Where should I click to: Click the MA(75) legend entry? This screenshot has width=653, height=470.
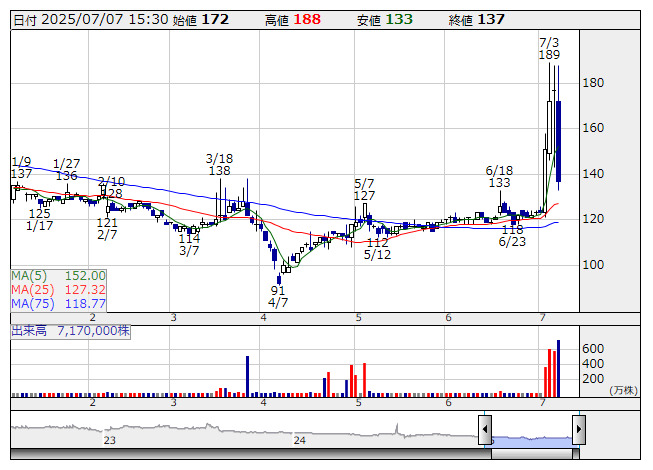(x=58, y=303)
